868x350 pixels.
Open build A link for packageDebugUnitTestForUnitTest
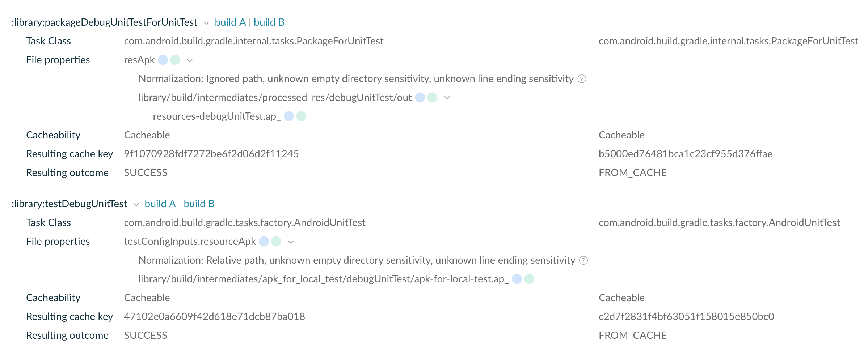click(x=230, y=22)
